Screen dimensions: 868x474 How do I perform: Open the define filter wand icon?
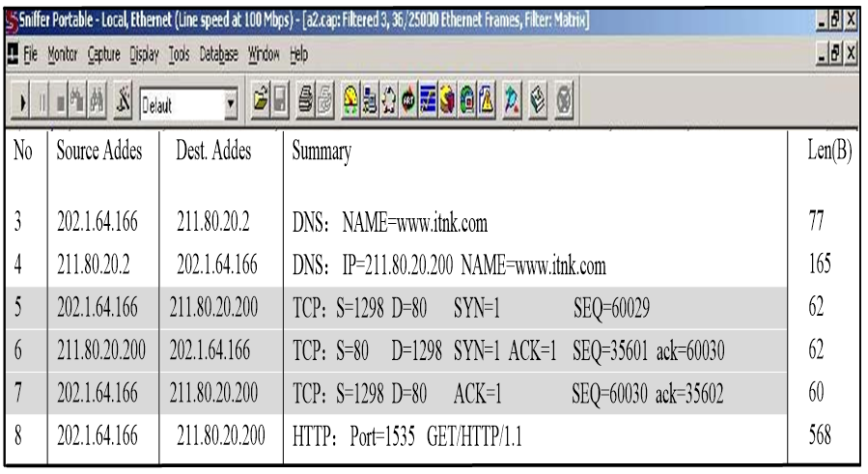[123, 100]
